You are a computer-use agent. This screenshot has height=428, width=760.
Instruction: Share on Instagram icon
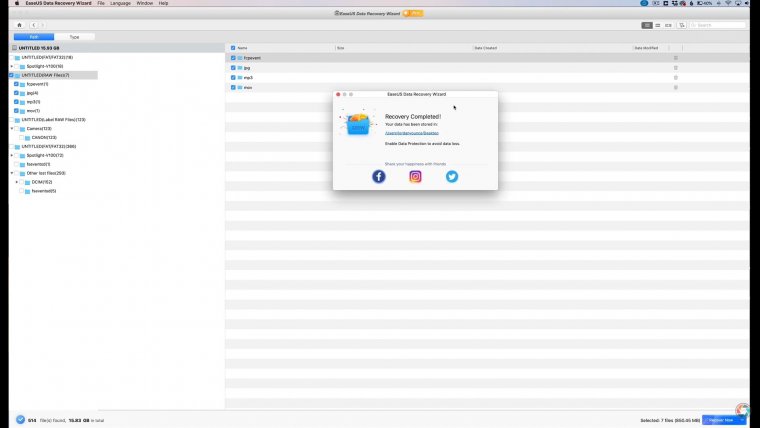click(x=415, y=176)
